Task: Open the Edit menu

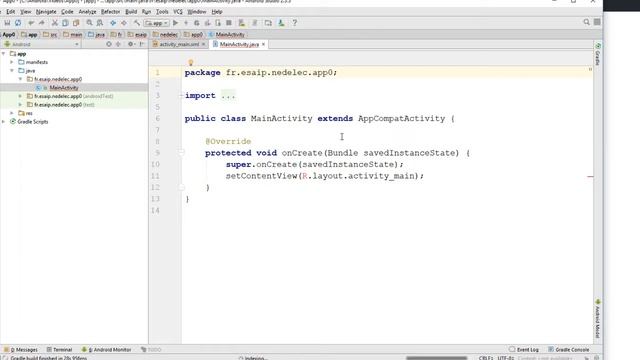Action: tap(10, 12)
